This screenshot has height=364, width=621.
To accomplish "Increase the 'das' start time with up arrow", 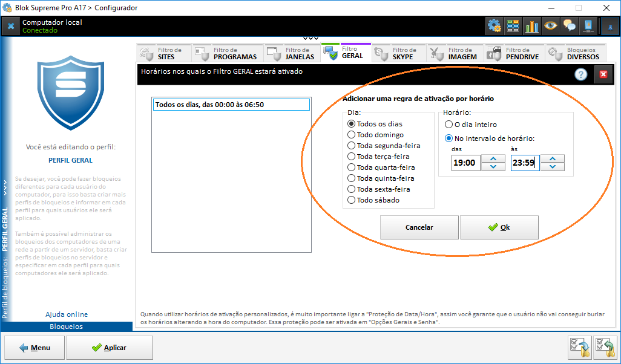I will click(x=493, y=158).
